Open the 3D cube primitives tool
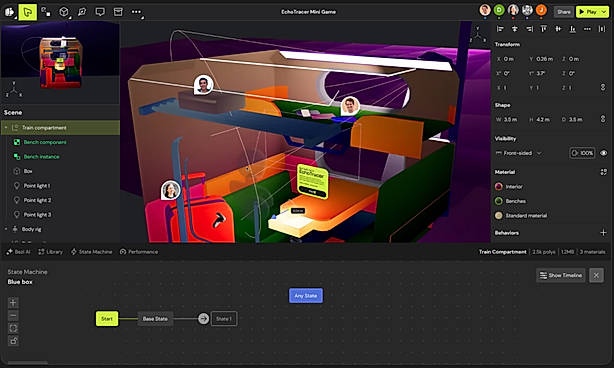This screenshot has height=368, width=614. click(63, 12)
